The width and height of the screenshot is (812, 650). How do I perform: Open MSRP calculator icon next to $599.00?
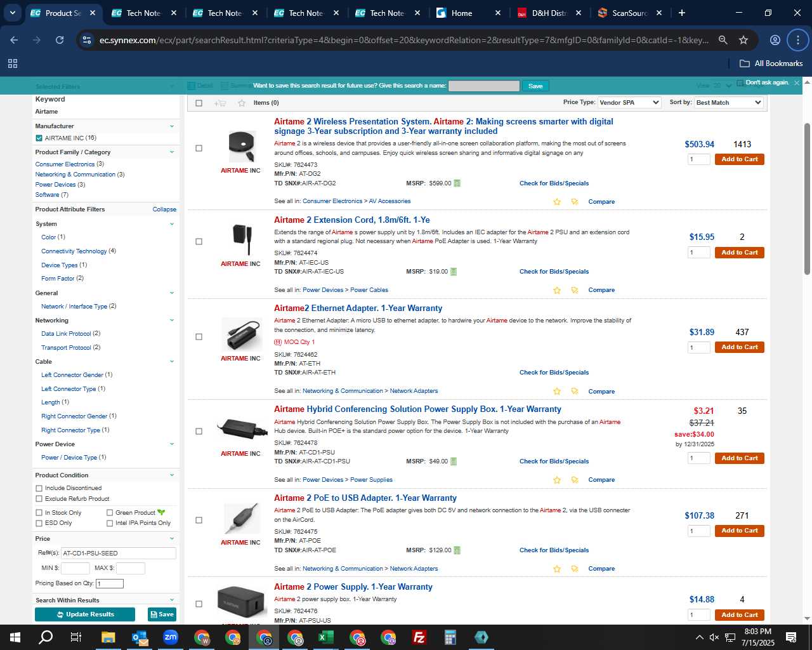pyautogui.click(x=457, y=183)
